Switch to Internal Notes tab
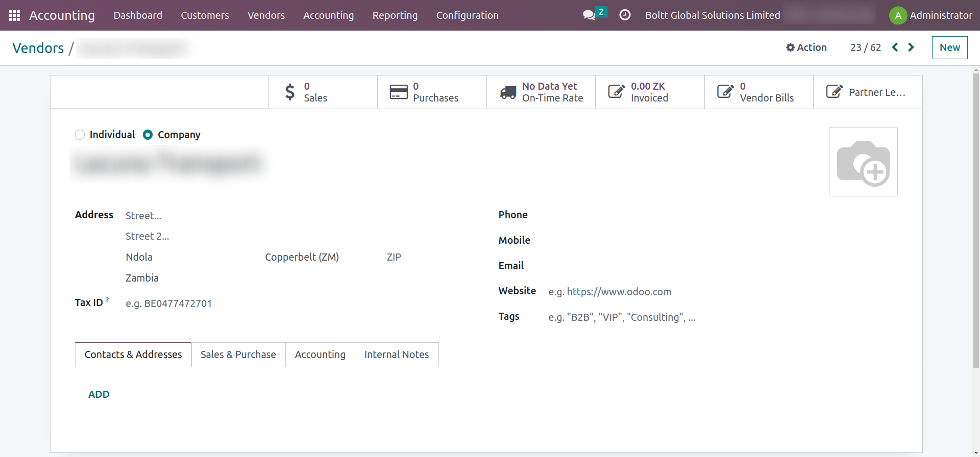 pyautogui.click(x=397, y=354)
